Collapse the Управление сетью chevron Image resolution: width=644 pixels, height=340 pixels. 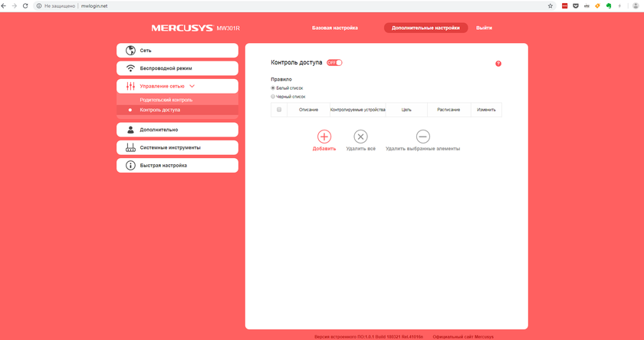click(x=192, y=87)
